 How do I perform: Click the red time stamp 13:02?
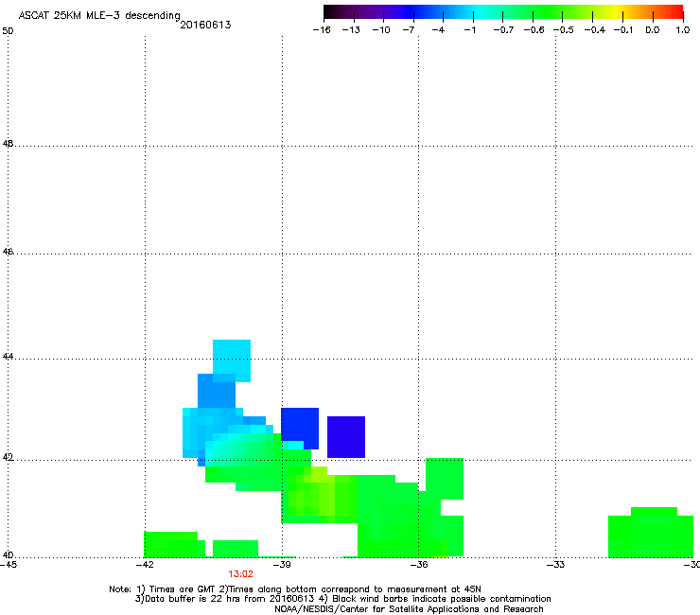coord(240,574)
